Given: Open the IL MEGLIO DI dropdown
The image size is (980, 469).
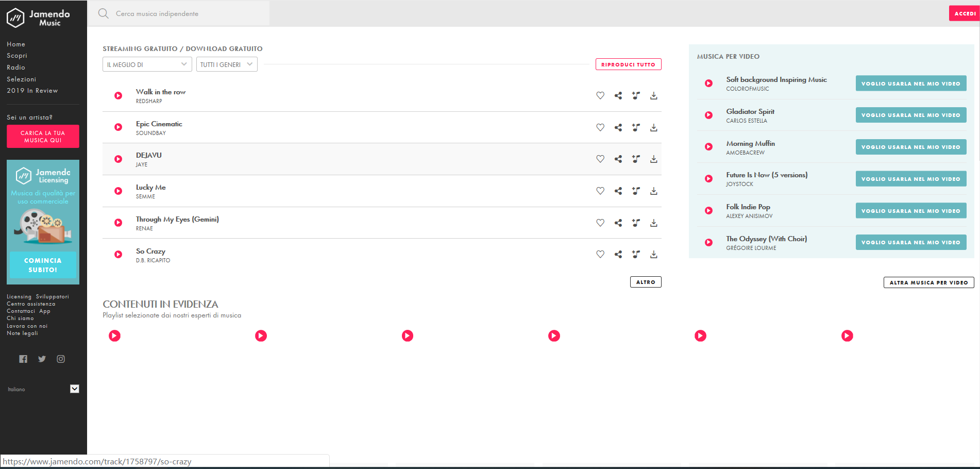Looking at the screenshot, I should (x=147, y=64).
